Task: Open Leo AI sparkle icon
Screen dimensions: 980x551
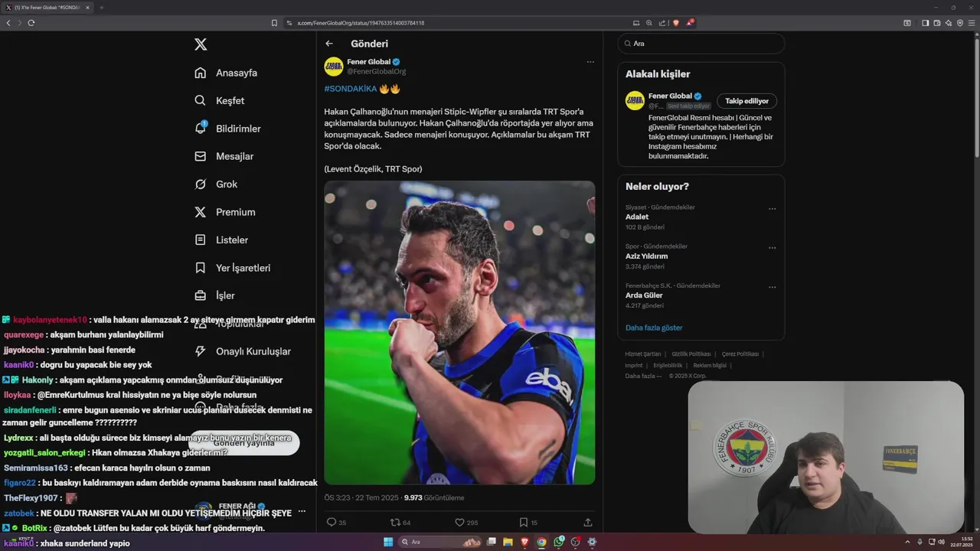Action: point(949,23)
